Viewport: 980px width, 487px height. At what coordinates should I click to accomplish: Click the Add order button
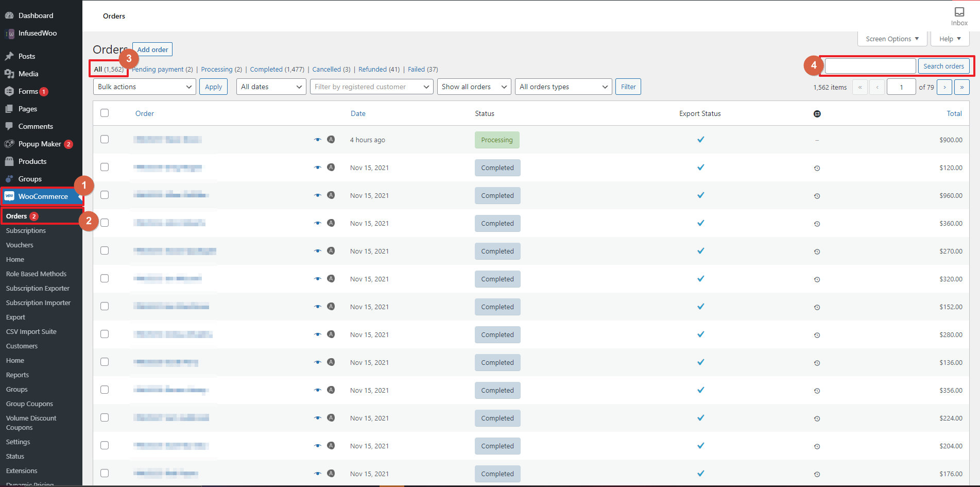click(152, 49)
